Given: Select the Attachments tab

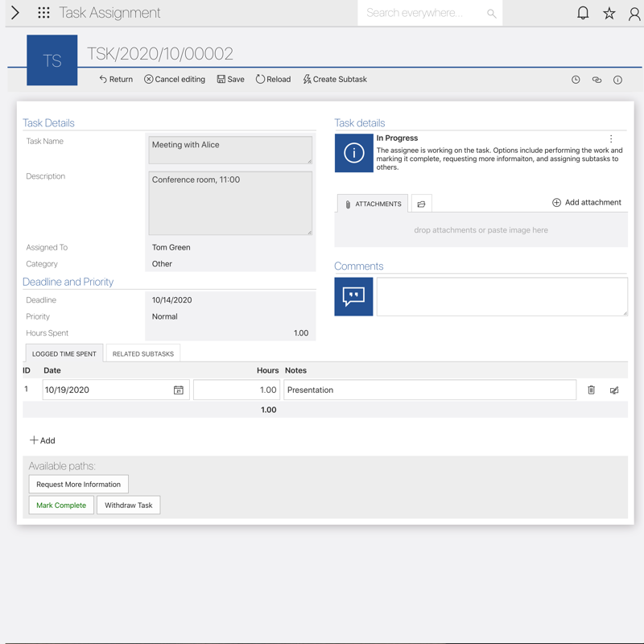Looking at the screenshot, I should 373,204.
